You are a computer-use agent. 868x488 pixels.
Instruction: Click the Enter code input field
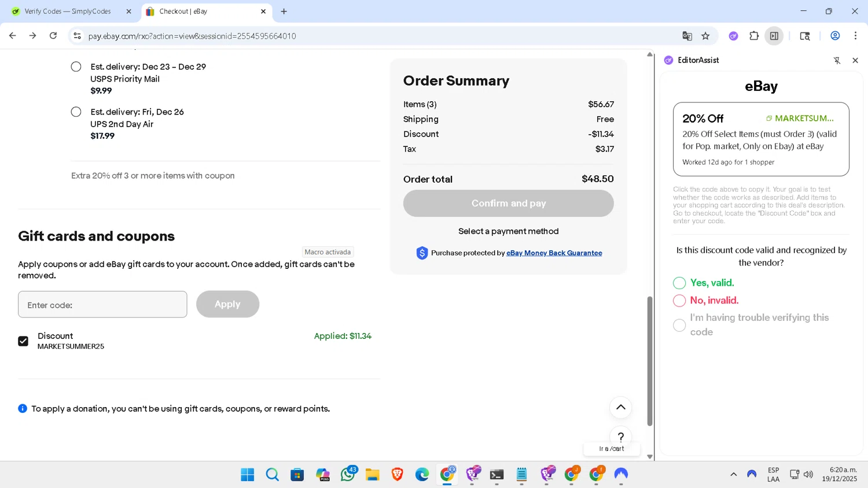point(102,305)
